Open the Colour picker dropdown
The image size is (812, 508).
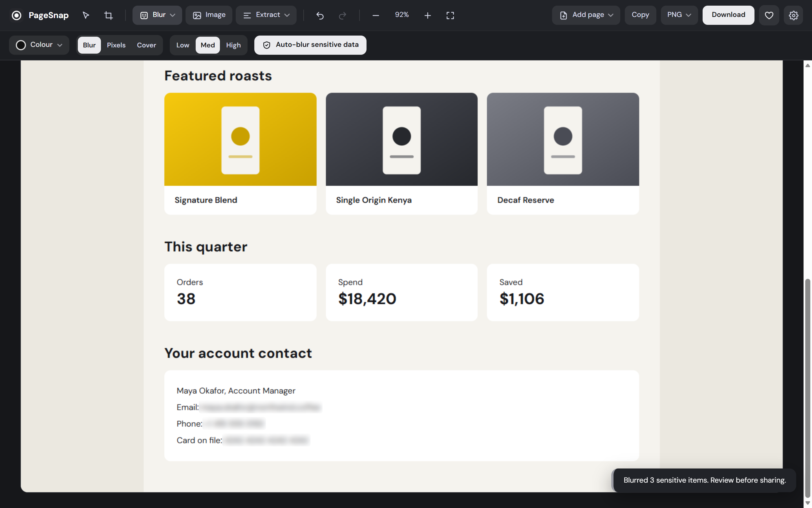click(39, 45)
